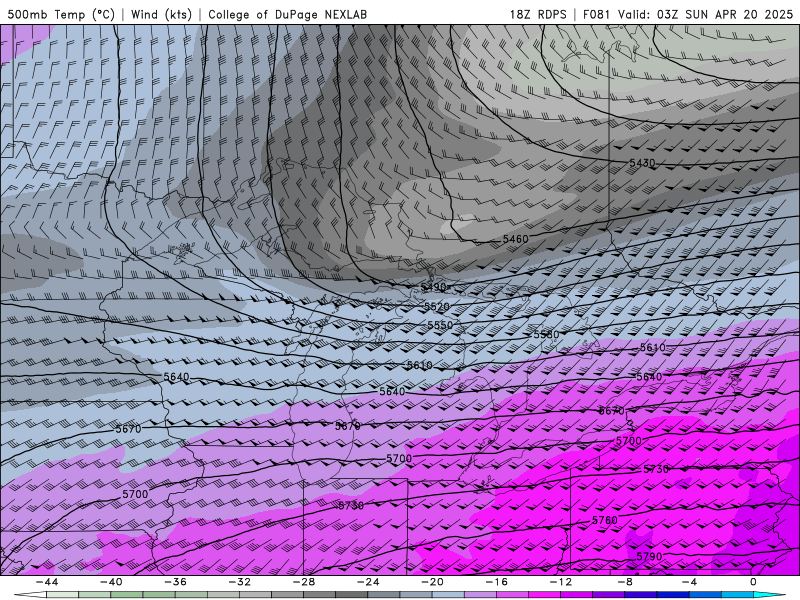Click 'College of DuPage NEXLAB' header text

tap(287, 14)
